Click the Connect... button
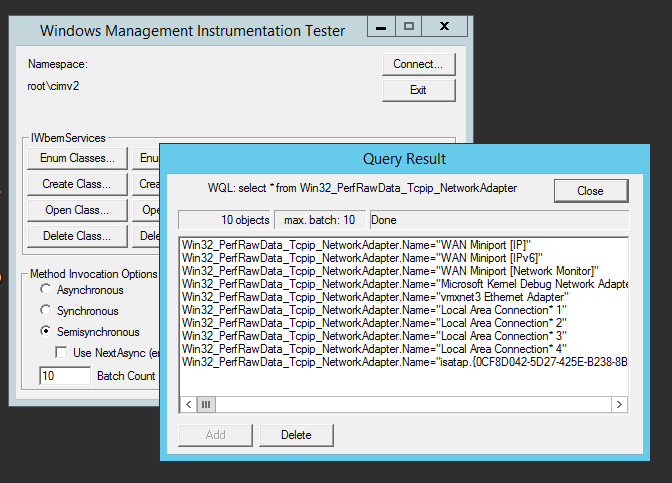 point(419,64)
